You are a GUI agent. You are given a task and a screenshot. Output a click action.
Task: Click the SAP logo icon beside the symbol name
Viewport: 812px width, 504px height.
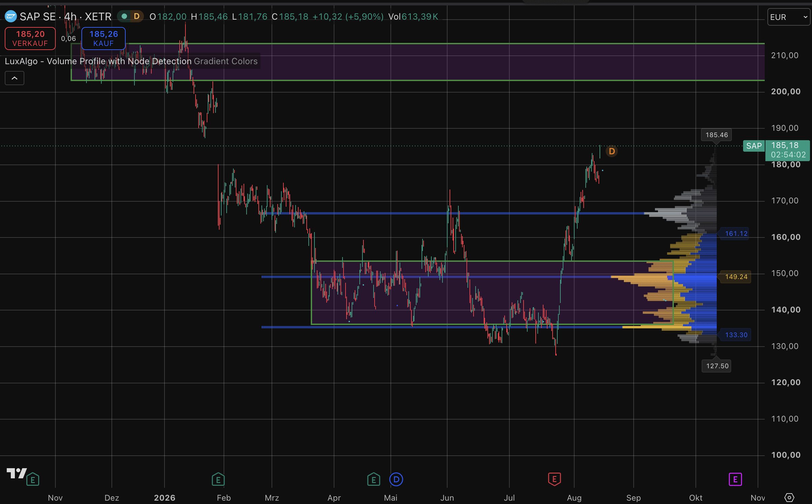[11, 16]
